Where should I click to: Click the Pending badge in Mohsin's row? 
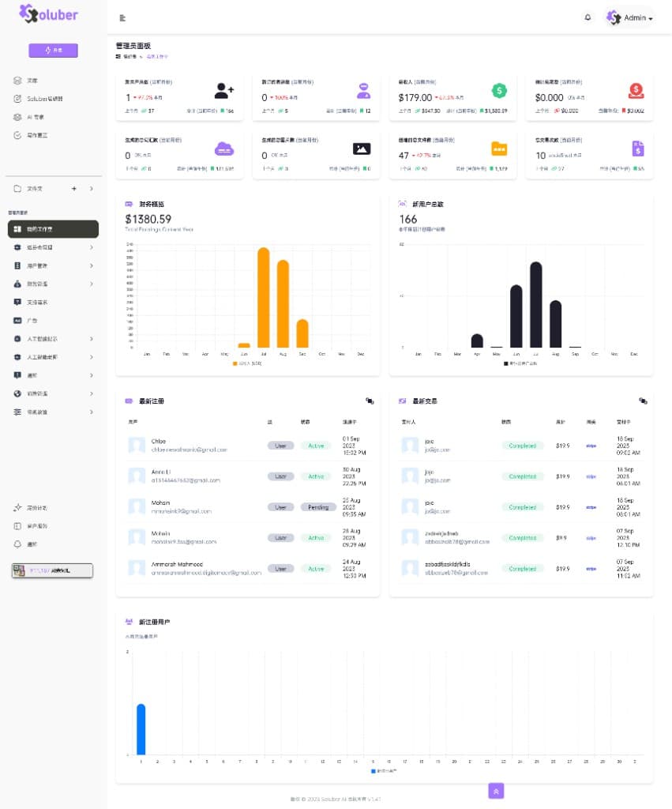coord(318,507)
